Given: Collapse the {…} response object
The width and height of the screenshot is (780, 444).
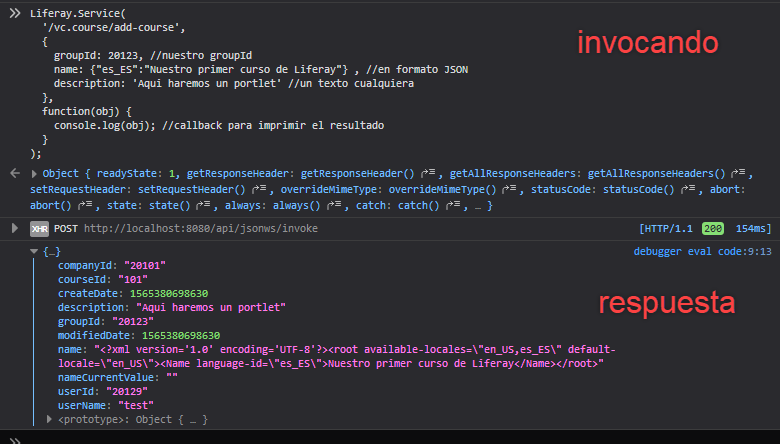Looking at the screenshot, I should point(34,252).
